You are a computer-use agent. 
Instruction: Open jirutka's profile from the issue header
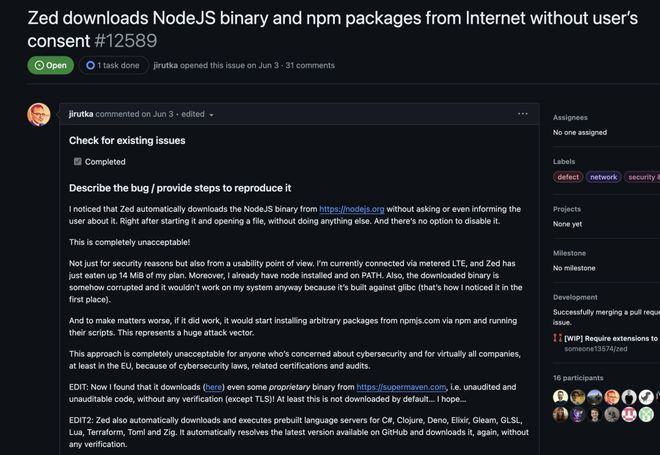[165, 65]
